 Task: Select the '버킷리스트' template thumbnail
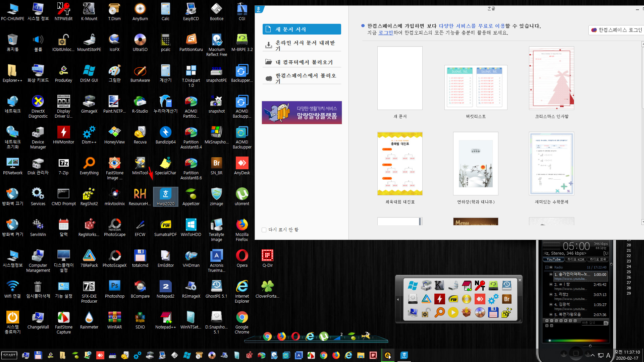click(x=476, y=87)
